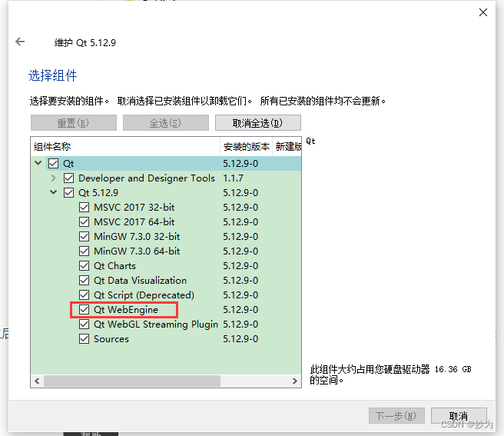Click the 组件名称 column header
The height and width of the screenshot is (436, 504).
click(125, 147)
